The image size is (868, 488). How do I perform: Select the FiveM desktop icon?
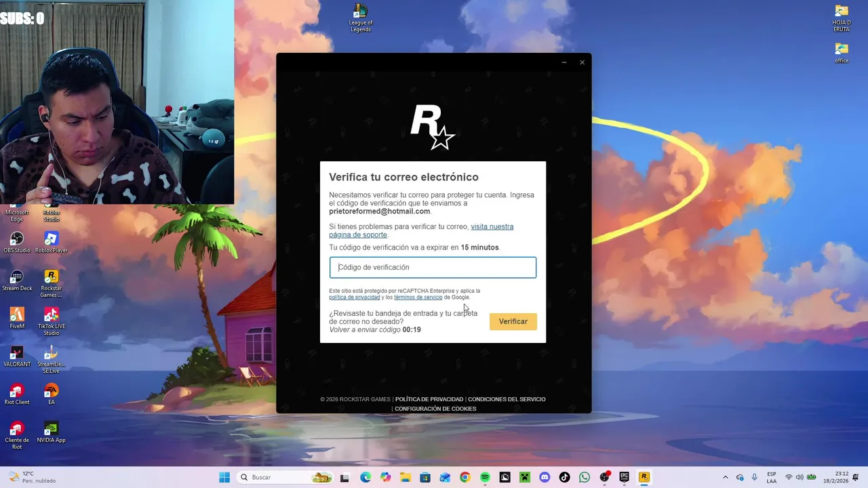(x=17, y=319)
